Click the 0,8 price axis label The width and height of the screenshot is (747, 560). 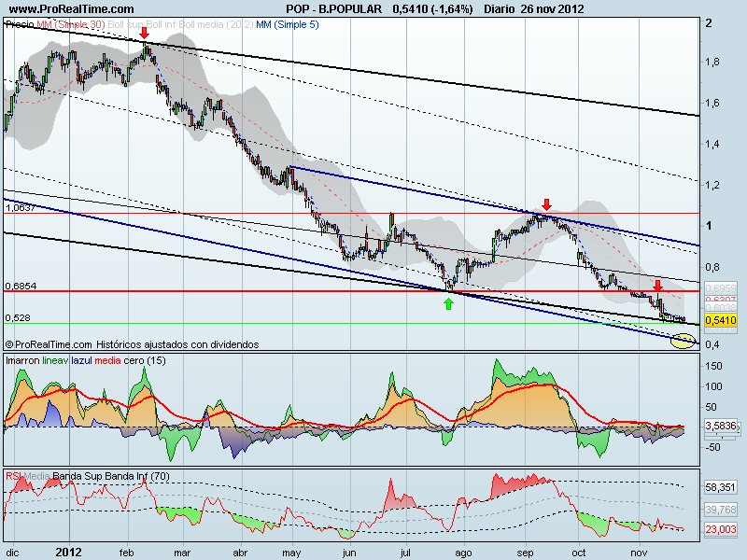(x=712, y=267)
